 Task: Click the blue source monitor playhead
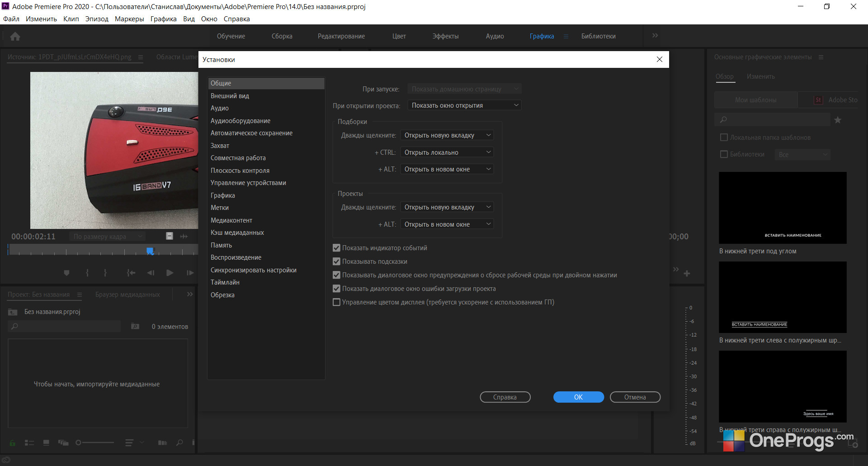point(150,251)
